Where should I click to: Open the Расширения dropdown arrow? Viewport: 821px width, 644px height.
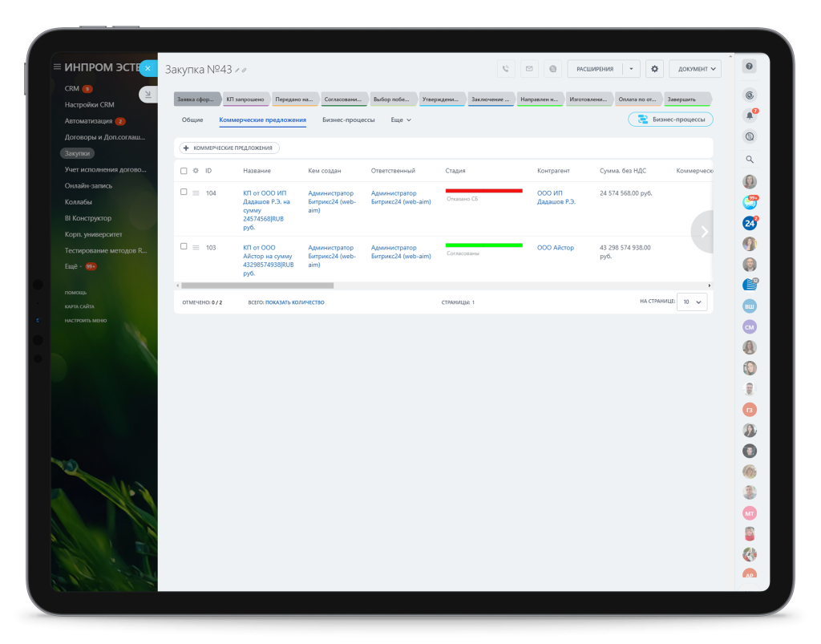click(631, 69)
